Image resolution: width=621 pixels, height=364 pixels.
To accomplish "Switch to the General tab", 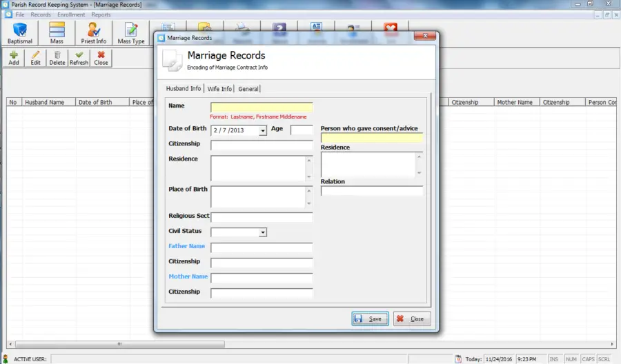I will pyautogui.click(x=248, y=89).
